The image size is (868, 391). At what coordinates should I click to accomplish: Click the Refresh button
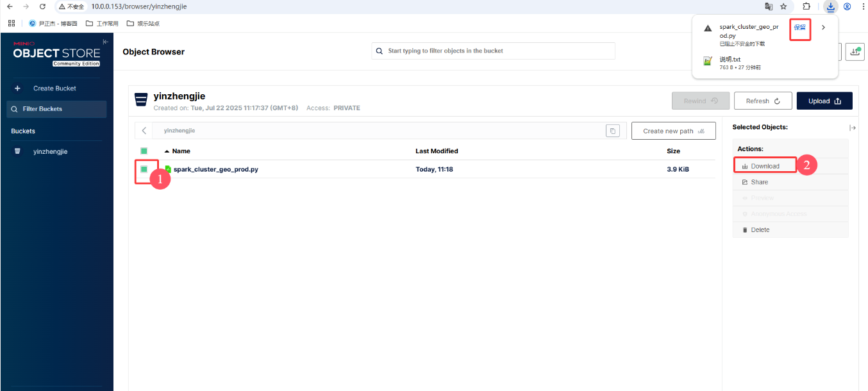click(x=762, y=101)
